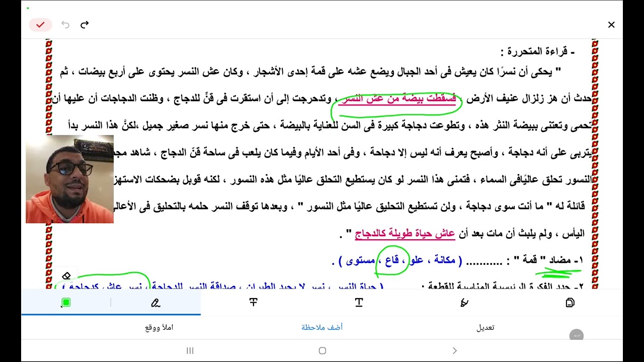
Task: Tap underlined phrase عاش حياة طويلة كالدجاج
Action: (405, 233)
